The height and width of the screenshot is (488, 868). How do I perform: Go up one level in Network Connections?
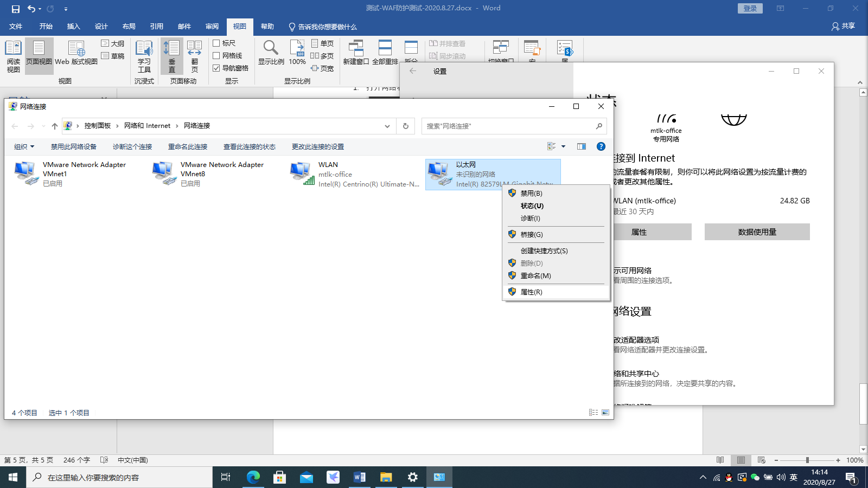click(55, 126)
